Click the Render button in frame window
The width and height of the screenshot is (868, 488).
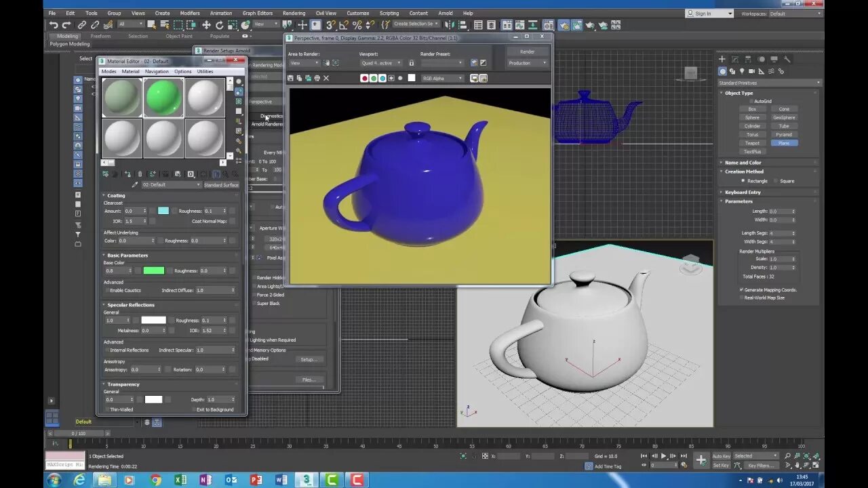(x=528, y=52)
